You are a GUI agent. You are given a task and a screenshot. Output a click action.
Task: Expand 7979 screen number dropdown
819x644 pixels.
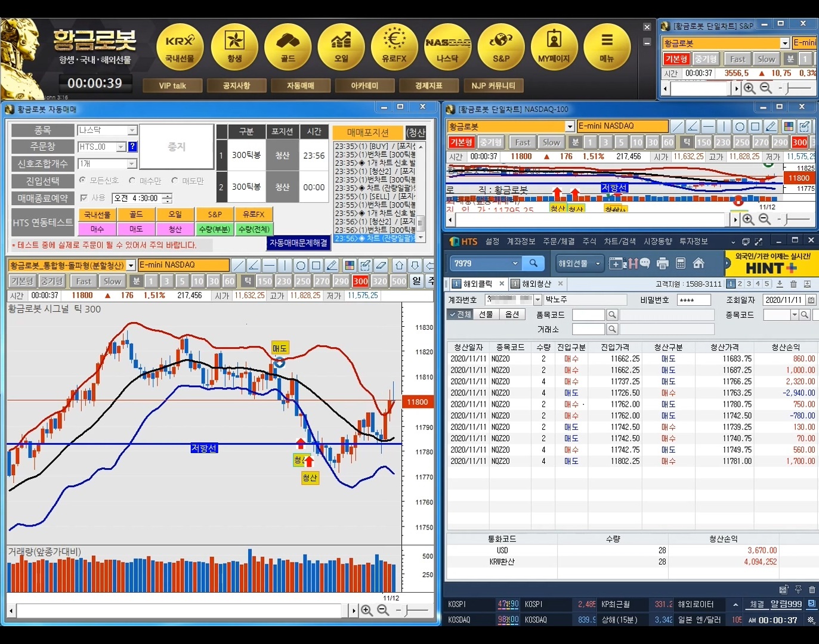[515, 263]
